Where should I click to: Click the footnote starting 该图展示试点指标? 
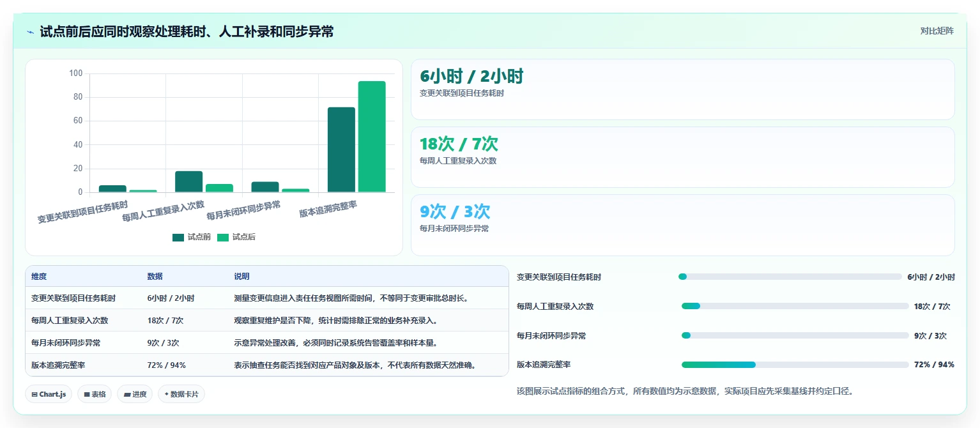click(685, 391)
